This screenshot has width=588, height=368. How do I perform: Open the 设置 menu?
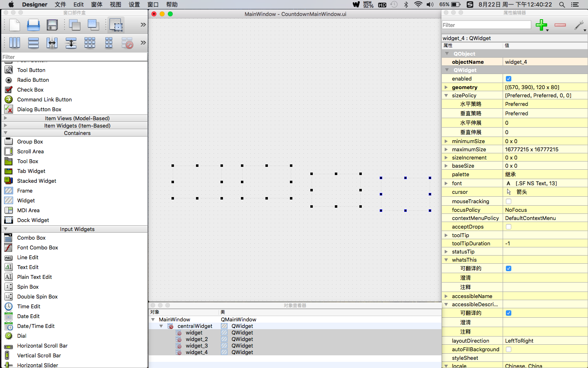[134, 4]
